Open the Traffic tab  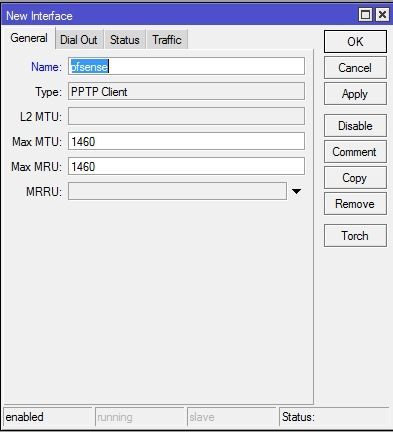[x=167, y=40]
